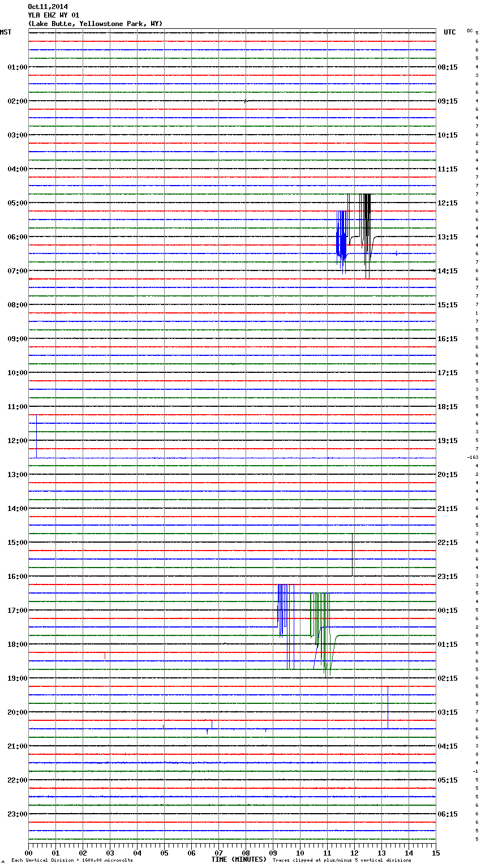Click the 08:15 UTC time label
This screenshot has width=481, height=868.
(448, 67)
